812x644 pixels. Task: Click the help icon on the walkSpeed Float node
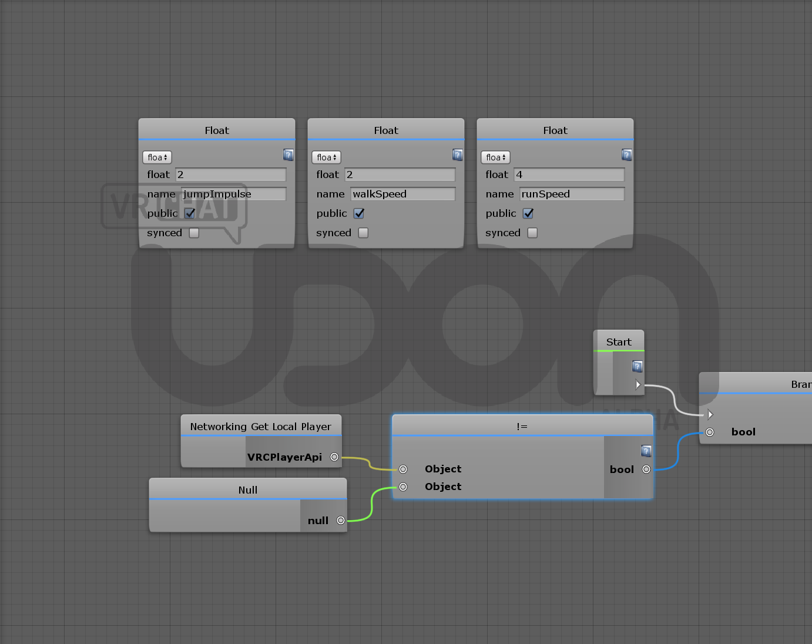(x=457, y=155)
